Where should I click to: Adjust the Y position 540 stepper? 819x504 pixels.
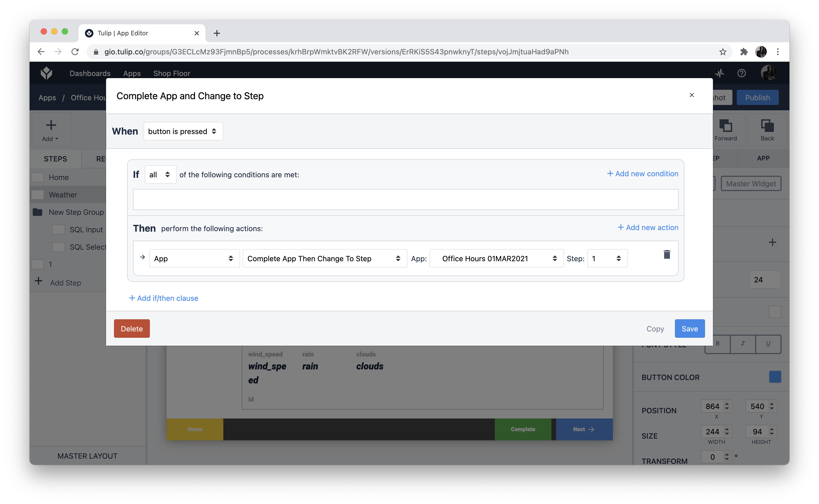[x=772, y=406]
